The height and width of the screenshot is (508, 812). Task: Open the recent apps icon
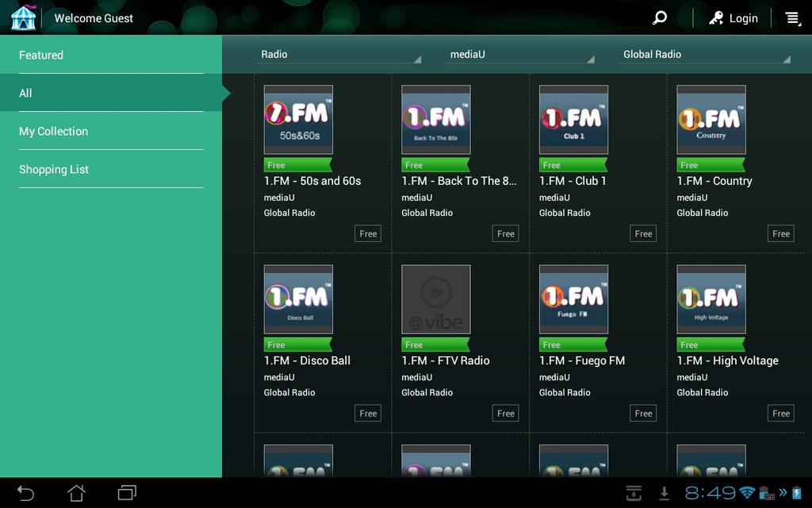point(127,492)
